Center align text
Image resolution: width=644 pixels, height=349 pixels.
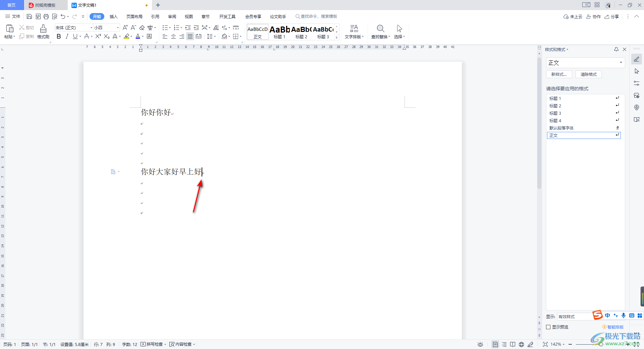point(173,36)
